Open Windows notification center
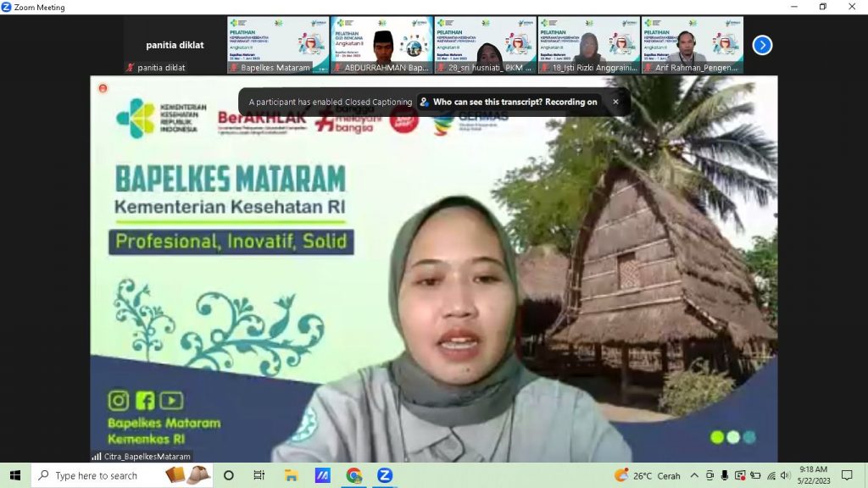868x488 pixels. [x=847, y=475]
